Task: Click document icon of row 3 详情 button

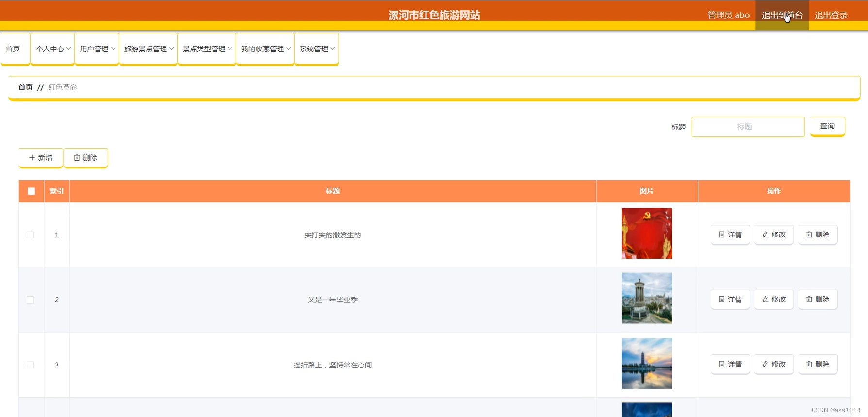Action: click(x=721, y=364)
